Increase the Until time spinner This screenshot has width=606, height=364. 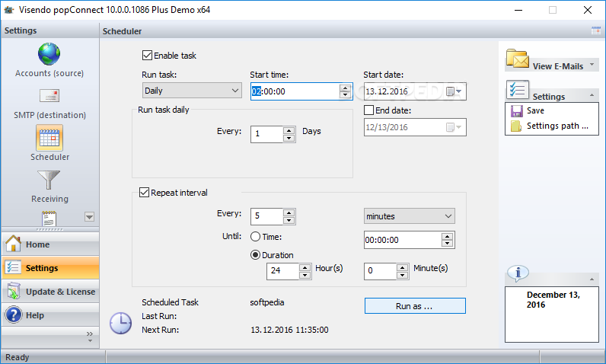click(x=447, y=237)
